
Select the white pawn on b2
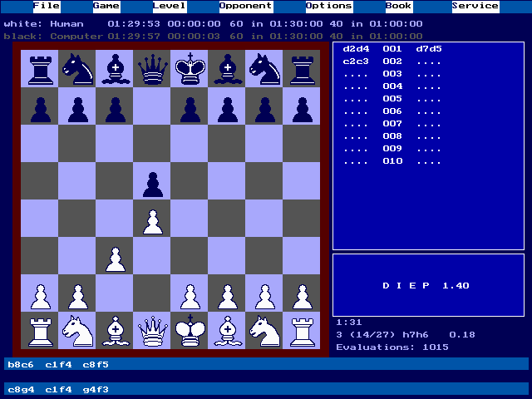[78, 297]
